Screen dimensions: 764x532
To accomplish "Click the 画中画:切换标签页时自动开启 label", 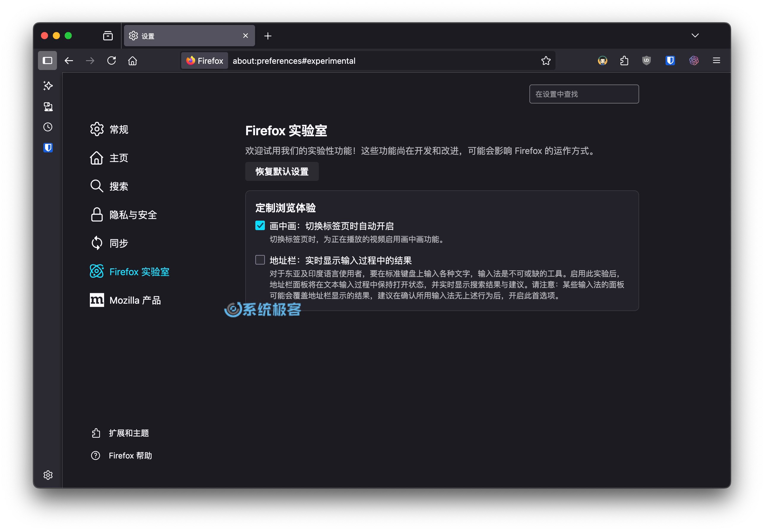I will click(332, 226).
